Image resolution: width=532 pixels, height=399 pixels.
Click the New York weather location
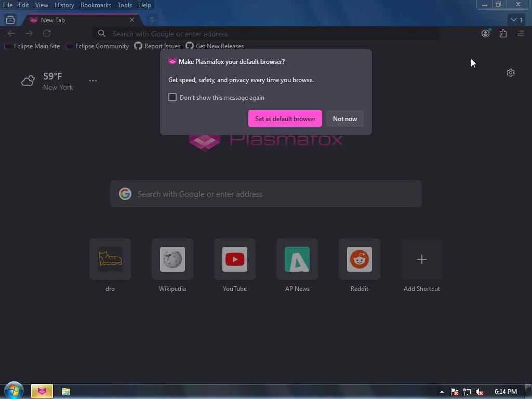(x=58, y=87)
